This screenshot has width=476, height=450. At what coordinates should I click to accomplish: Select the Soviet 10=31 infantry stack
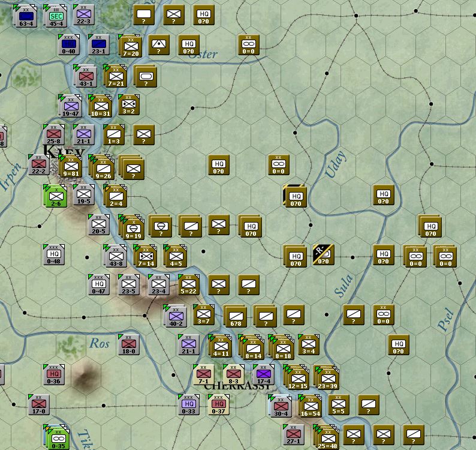[101, 106]
